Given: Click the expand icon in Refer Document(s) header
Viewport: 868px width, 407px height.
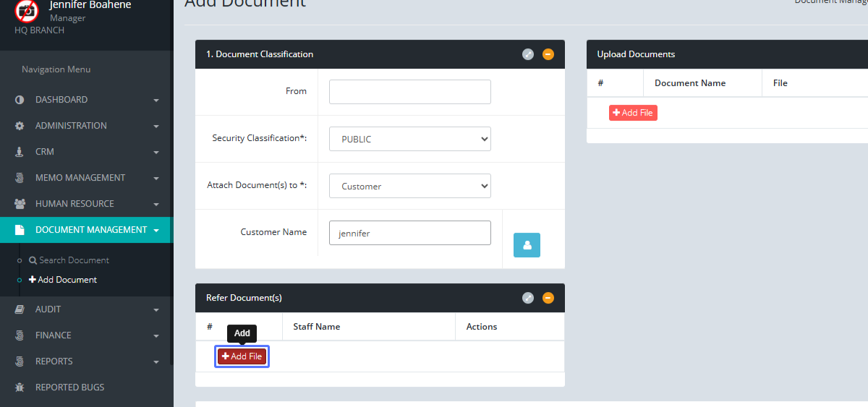Looking at the screenshot, I should click(528, 298).
